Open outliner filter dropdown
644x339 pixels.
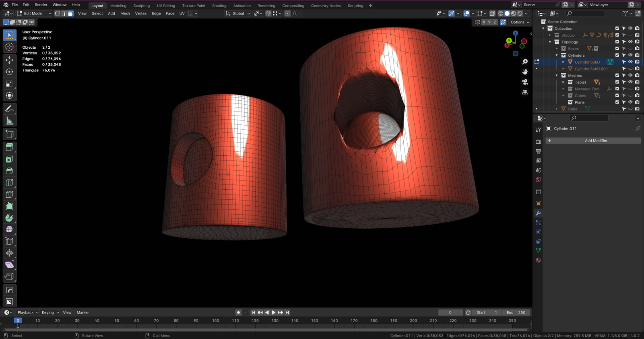click(x=627, y=13)
